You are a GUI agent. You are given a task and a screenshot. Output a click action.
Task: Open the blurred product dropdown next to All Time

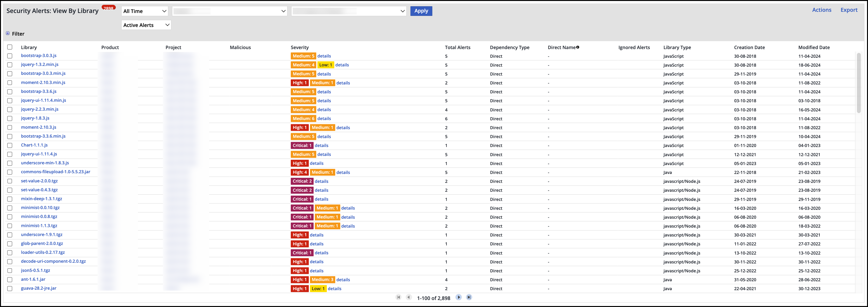[x=229, y=11]
